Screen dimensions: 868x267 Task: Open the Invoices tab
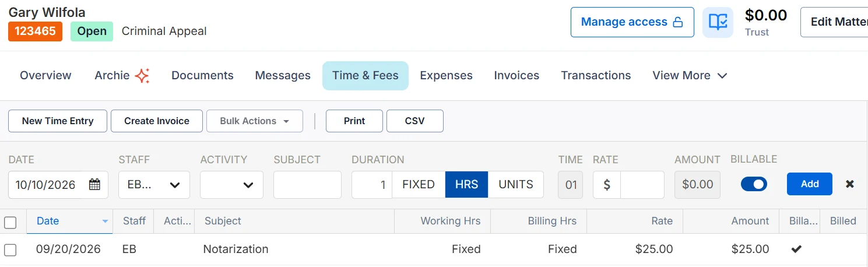click(516, 75)
